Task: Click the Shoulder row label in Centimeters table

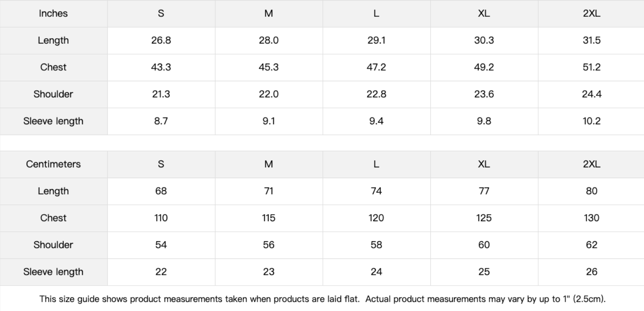Action: coord(53,245)
